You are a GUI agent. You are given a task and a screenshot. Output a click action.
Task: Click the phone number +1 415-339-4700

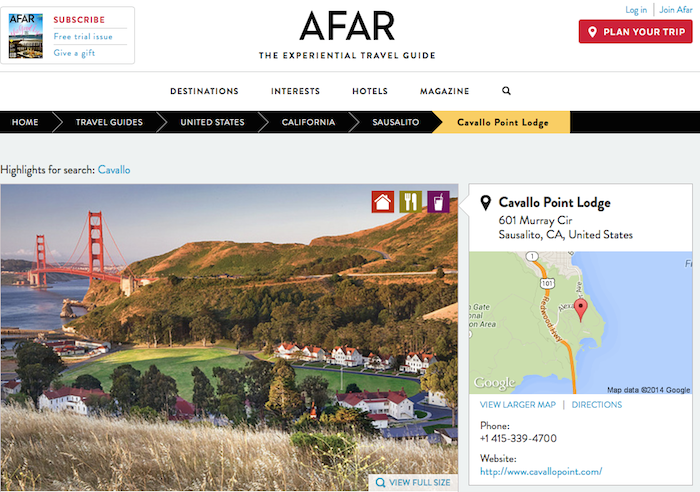click(x=518, y=438)
